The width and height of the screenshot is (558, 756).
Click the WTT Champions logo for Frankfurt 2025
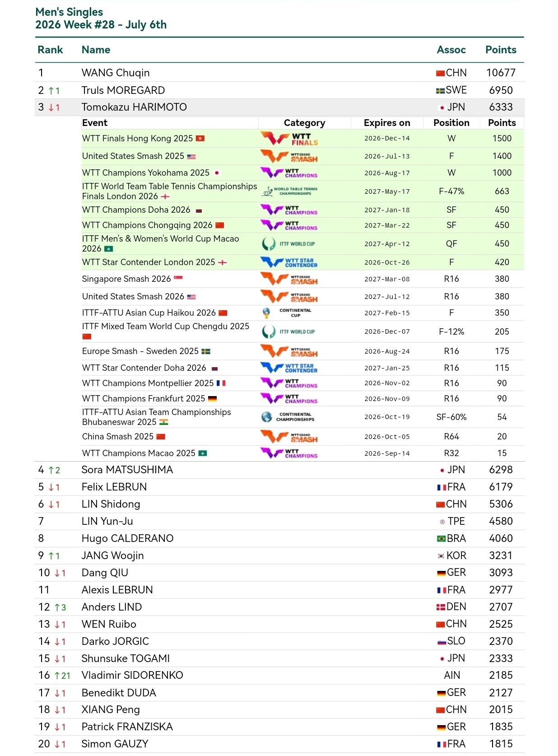(289, 399)
